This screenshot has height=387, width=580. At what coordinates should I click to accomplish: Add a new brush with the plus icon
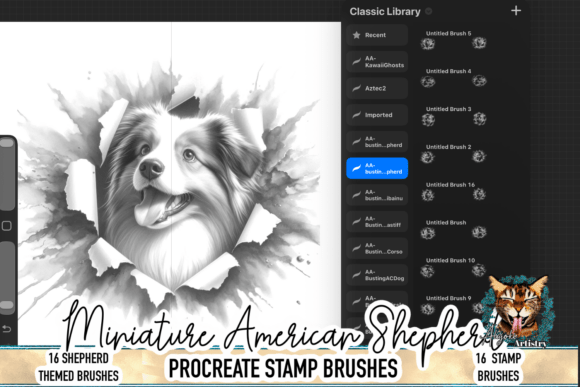tap(516, 11)
